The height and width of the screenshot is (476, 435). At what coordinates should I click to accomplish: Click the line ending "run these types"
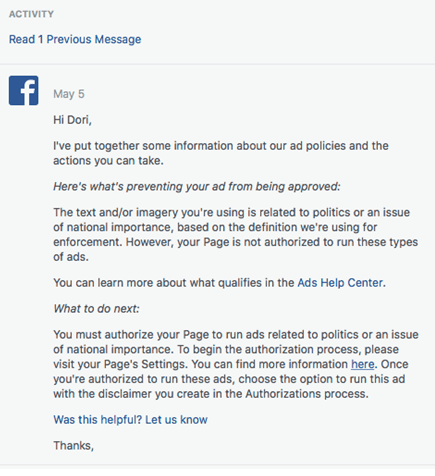235,242
